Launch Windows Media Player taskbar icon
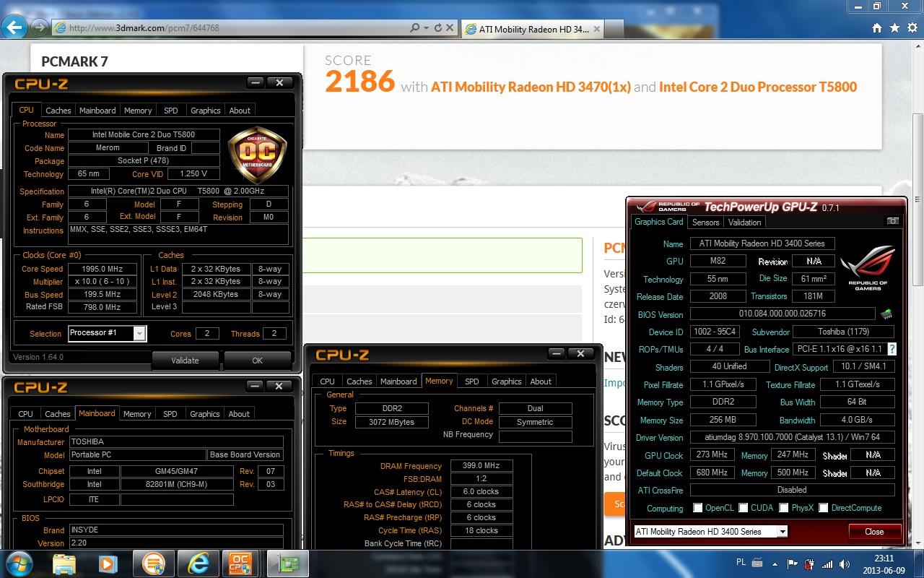The image size is (924, 578). click(x=107, y=564)
